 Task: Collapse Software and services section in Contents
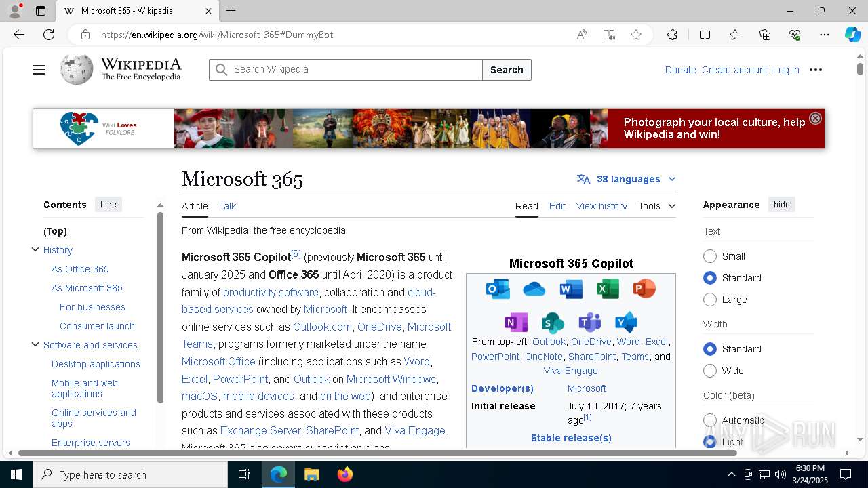pyautogui.click(x=35, y=344)
